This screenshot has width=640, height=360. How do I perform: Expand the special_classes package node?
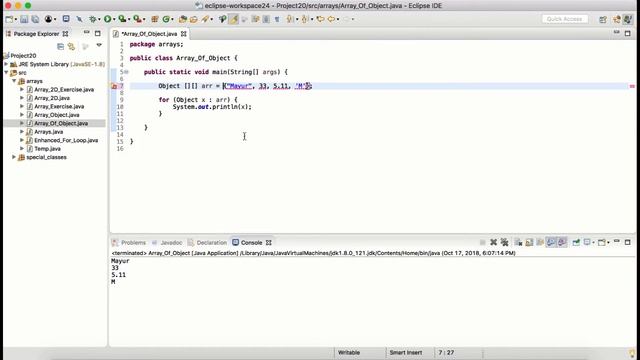click(x=14, y=157)
